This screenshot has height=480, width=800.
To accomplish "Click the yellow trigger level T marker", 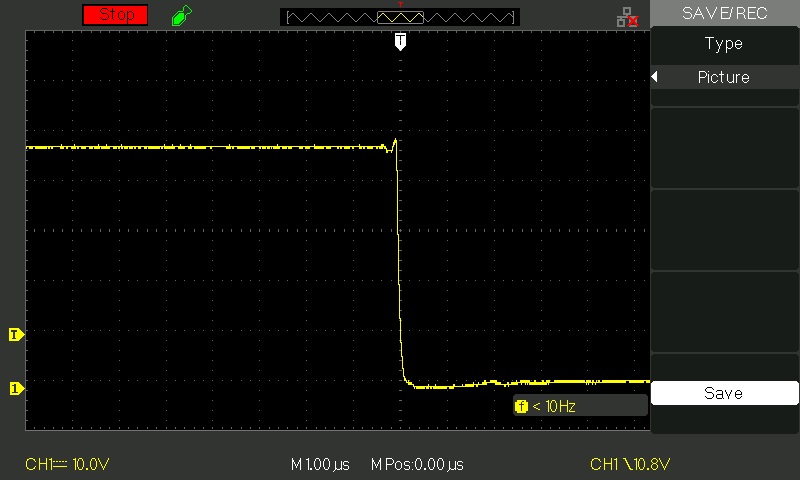I will click(x=16, y=335).
